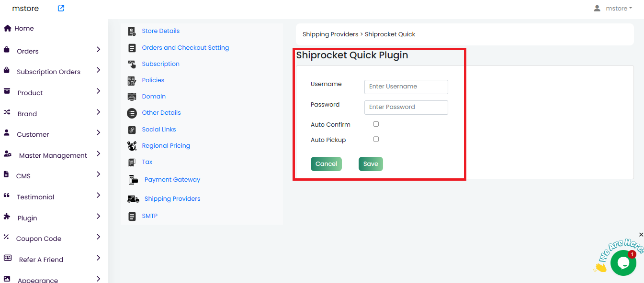Open the mstore user account dropdown
The width and height of the screenshot is (644, 283).
coord(613,8)
